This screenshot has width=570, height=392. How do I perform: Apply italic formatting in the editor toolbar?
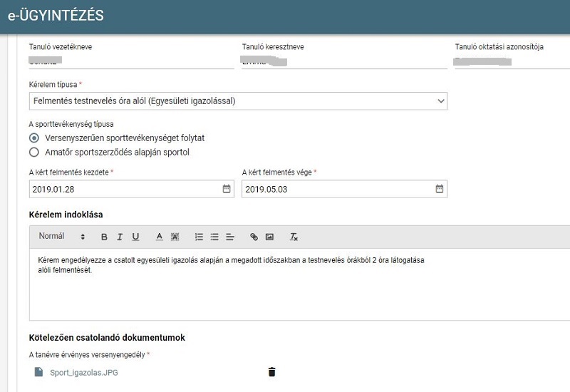120,237
